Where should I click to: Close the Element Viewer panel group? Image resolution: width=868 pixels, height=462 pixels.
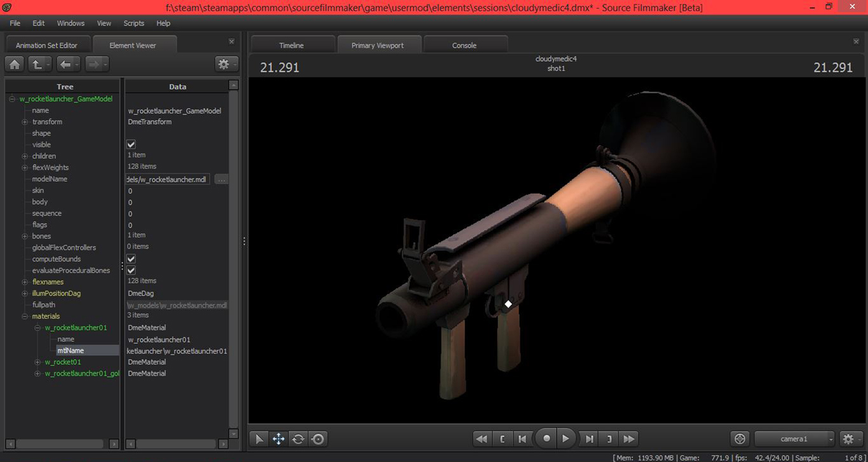click(x=231, y=41)
